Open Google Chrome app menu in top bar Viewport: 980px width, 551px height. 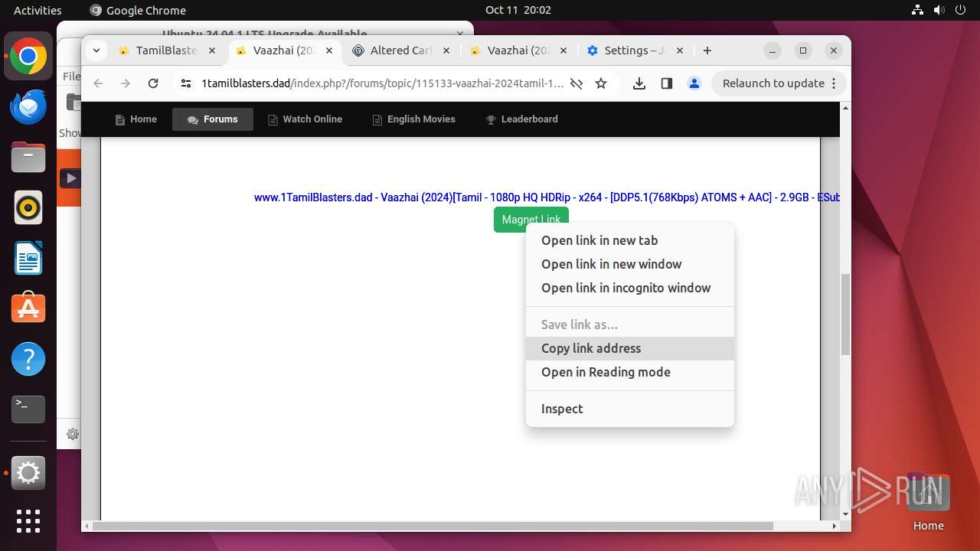pyautogui.click(x=138, y=10)
